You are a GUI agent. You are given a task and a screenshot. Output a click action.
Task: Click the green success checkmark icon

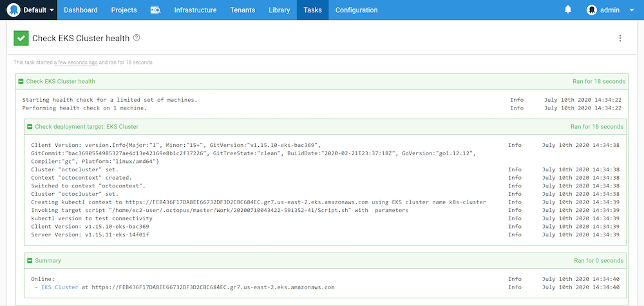pyautogui.click(x=21, y=39)
